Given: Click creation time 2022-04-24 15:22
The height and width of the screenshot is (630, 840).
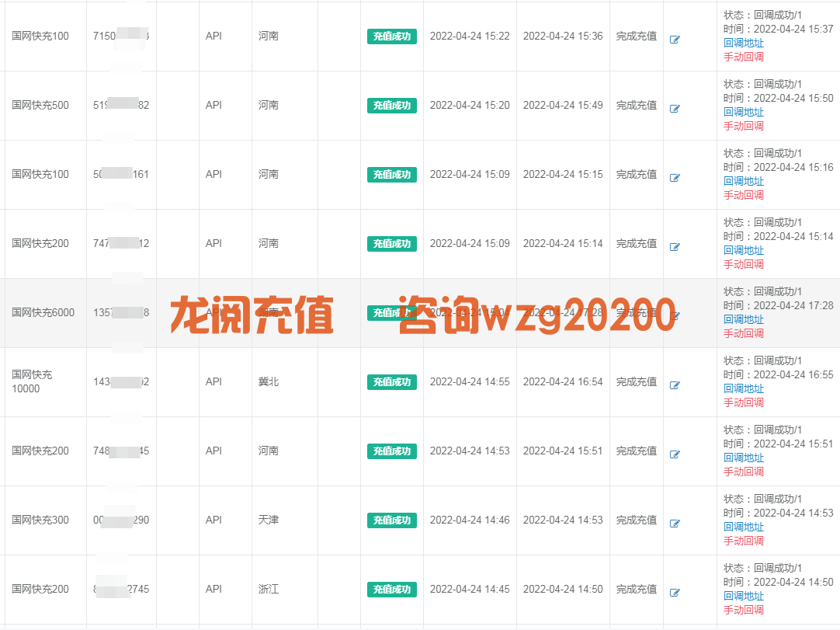Looking at the screenshot, I should [x=470, y=36].
